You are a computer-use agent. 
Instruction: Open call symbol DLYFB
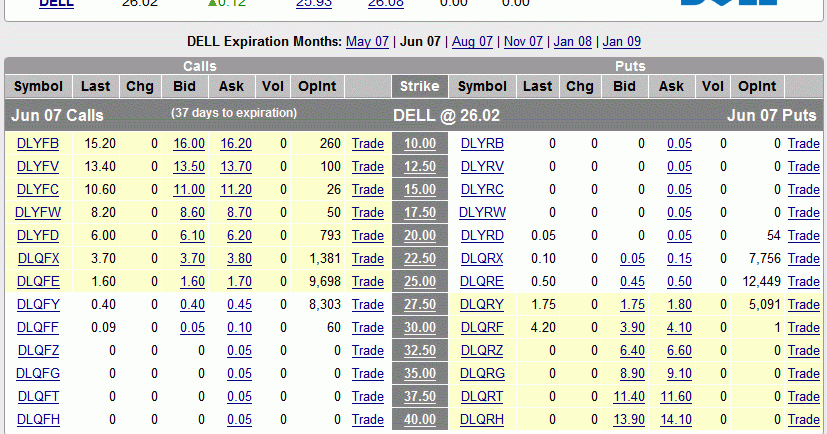(x=38, y=143)
